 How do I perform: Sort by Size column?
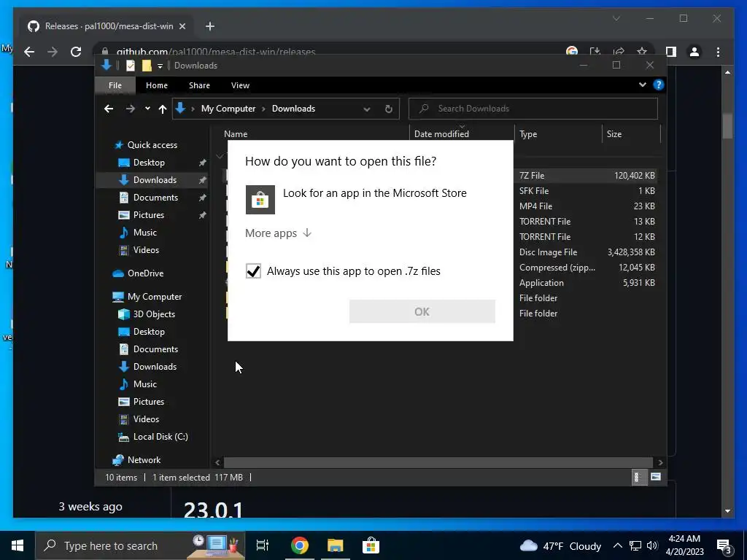(614, 134)
